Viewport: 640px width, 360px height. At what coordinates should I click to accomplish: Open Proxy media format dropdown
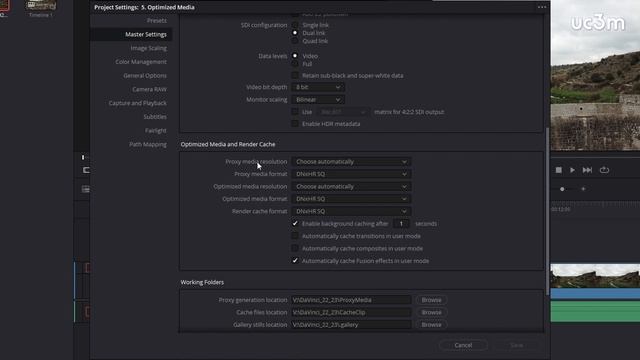[x=351, y=174]
